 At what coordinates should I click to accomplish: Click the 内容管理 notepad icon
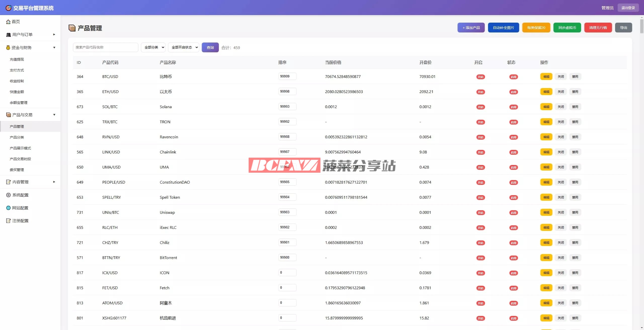point(9,182)
